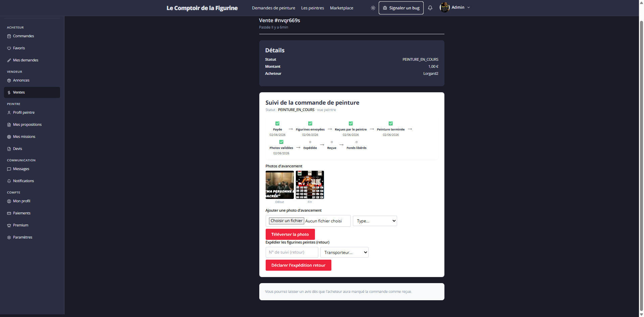Click the Reçue step circle marker
This screenshot has width=644, height=317.
332,142
